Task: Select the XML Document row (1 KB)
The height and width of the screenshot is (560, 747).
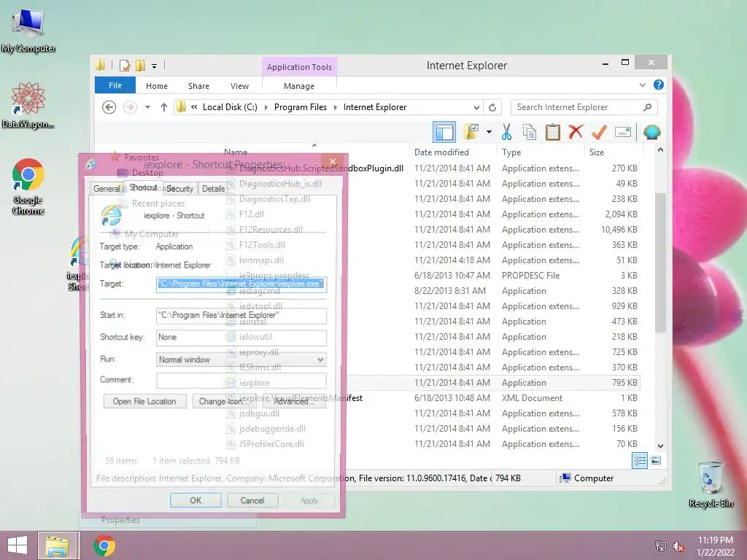Action: tap(433, 397)
